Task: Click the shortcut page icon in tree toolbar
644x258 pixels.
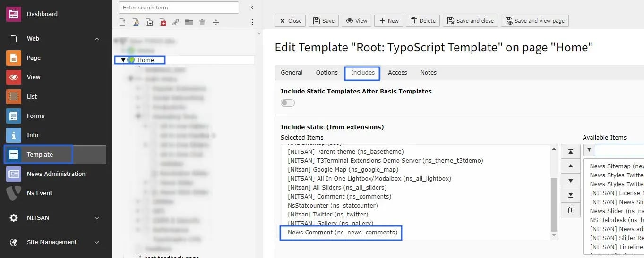Action: (149, 22)
